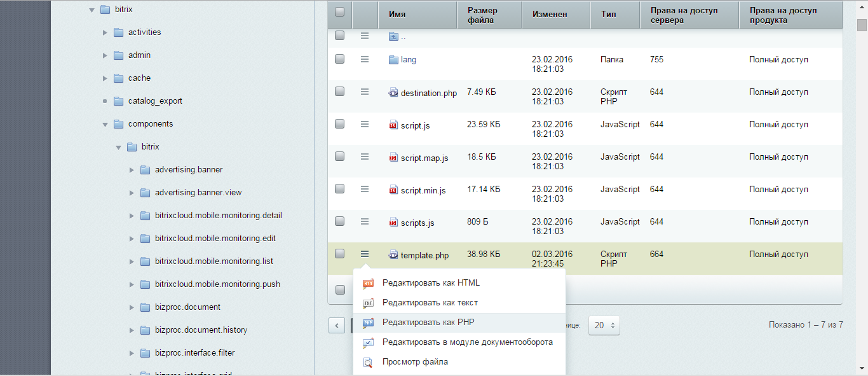Sort by Изменен column header
868x376 pixels.
[556, 14]
